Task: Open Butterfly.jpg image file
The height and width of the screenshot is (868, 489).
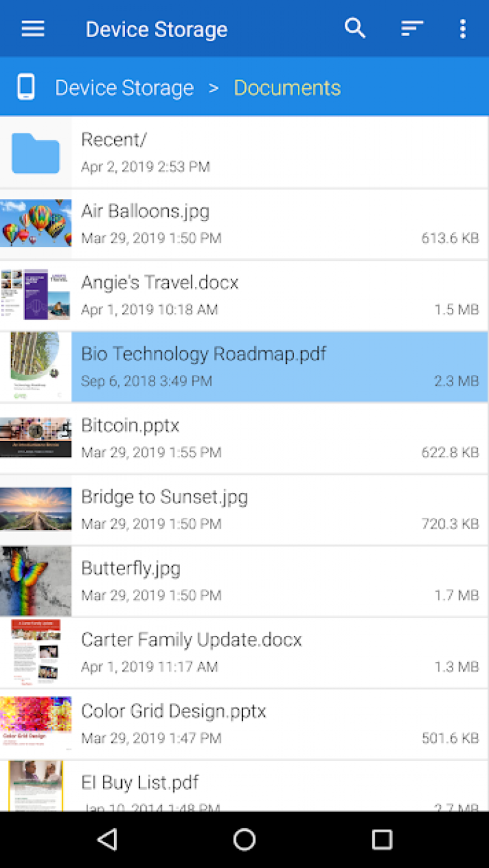Action: click(x=130, y=568)
